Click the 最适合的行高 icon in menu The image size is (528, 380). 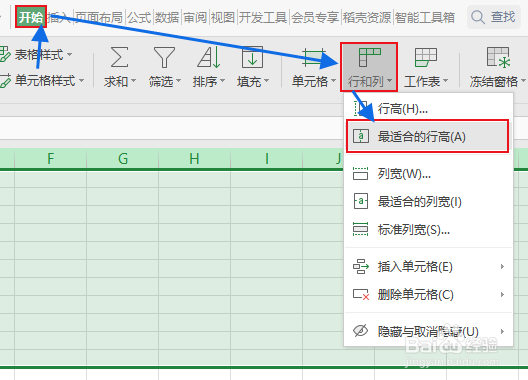point(361,136)
